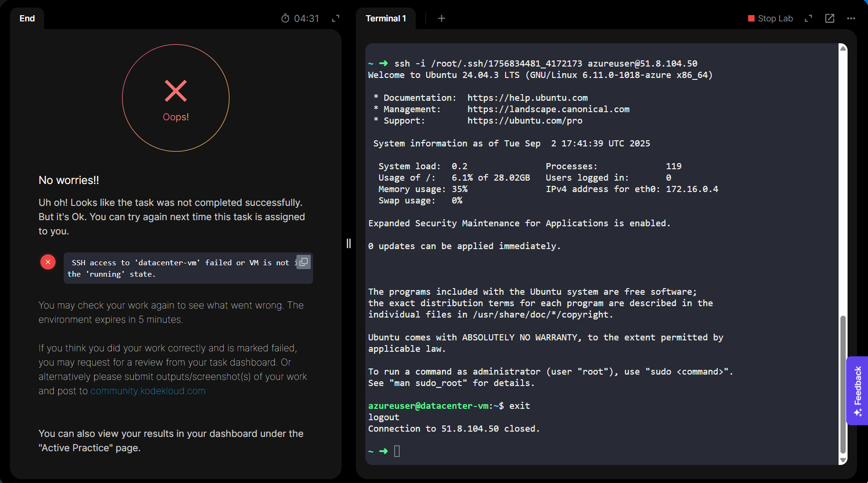Switch to the End tab
Viewport: 868px width, 483px height.
click(27, 19)
